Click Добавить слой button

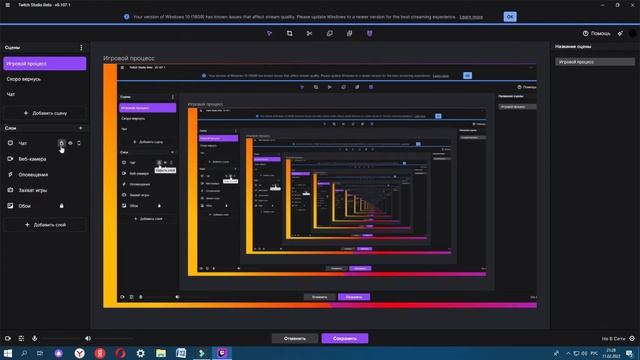[45, 225]
